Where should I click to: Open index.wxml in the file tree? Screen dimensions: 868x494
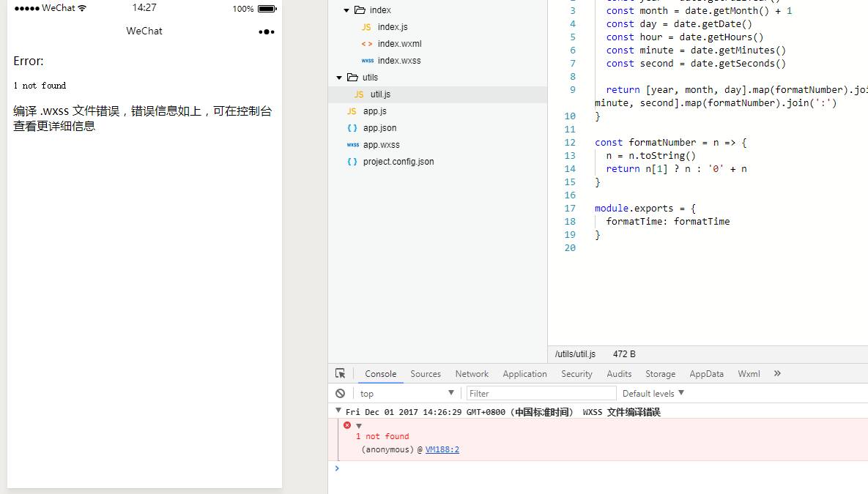point(399,44)
